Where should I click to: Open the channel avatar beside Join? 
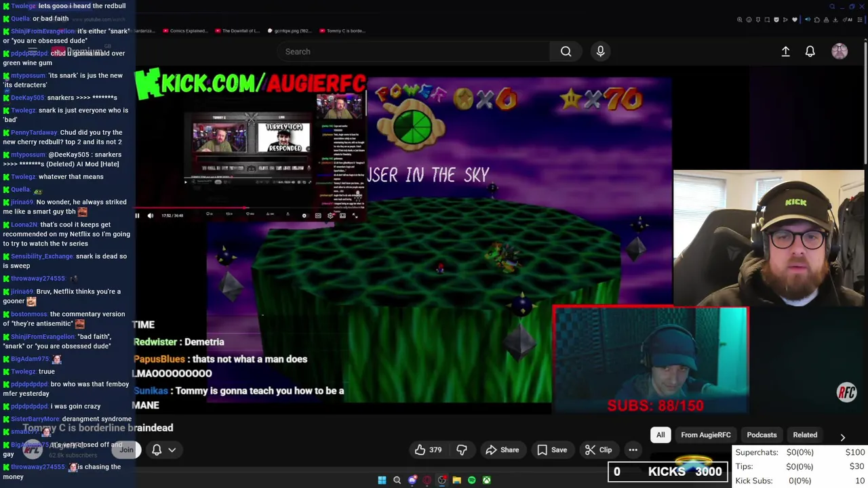point(33,449)
